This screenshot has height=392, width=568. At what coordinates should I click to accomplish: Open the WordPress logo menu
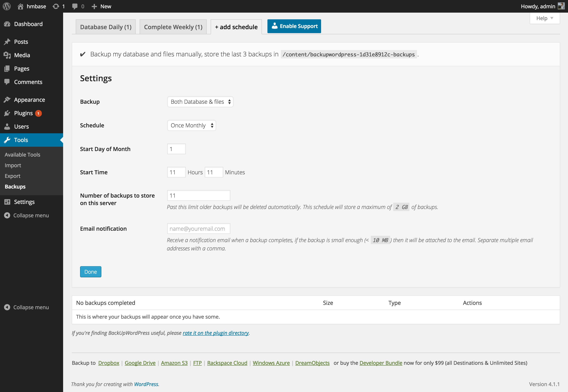[x=7, y=6]
